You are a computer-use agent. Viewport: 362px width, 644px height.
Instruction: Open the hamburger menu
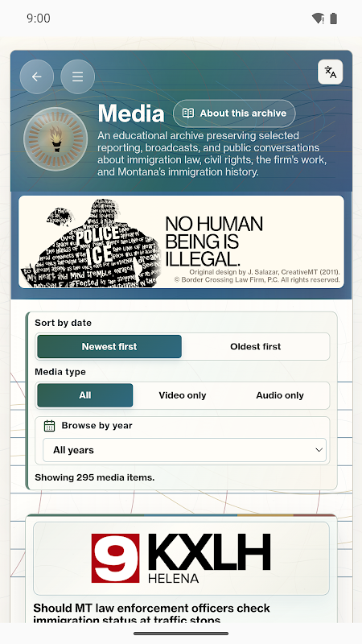point(77,76)
